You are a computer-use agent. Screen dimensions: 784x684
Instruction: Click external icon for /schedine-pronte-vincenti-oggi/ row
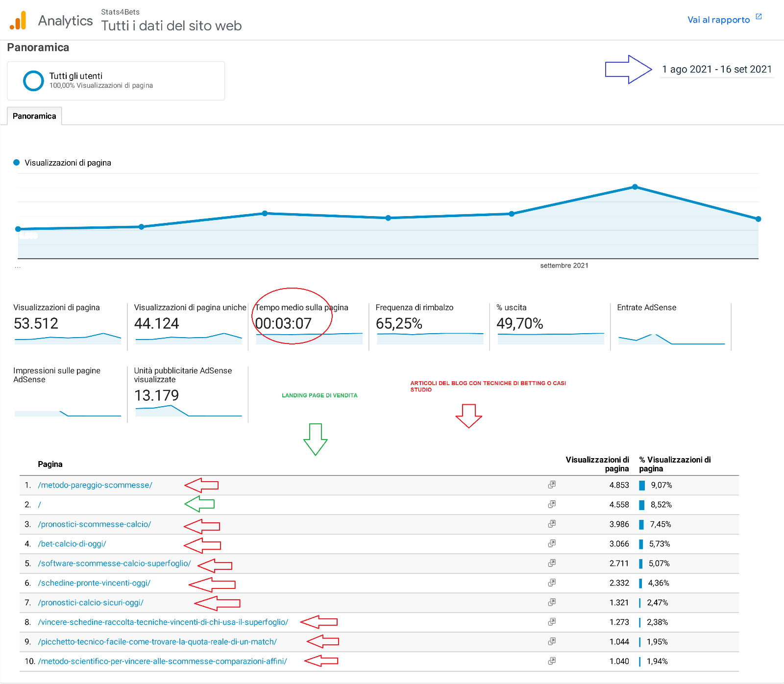point(552,583)
